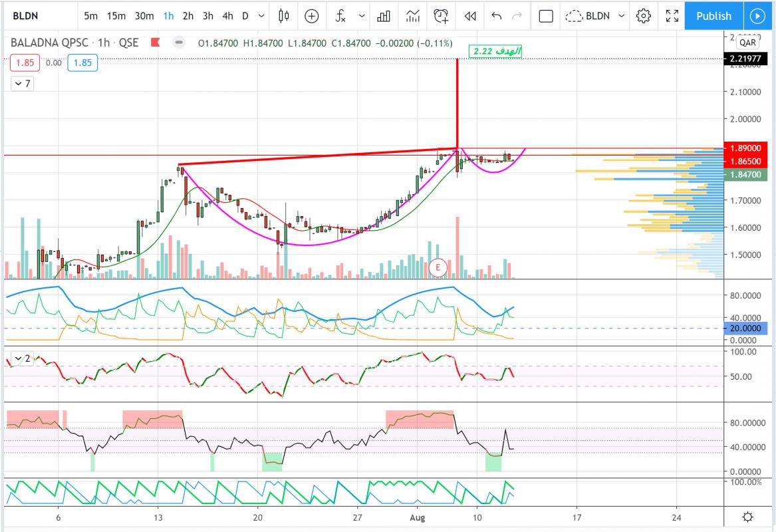
Task: Enter fullscreen mode
Action: point(672,16)
